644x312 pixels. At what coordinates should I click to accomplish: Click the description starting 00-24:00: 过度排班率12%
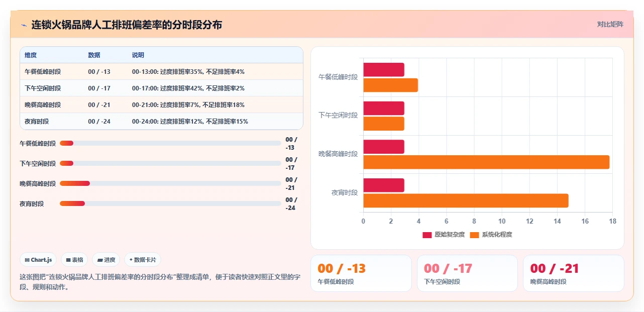tap(190, 122)
